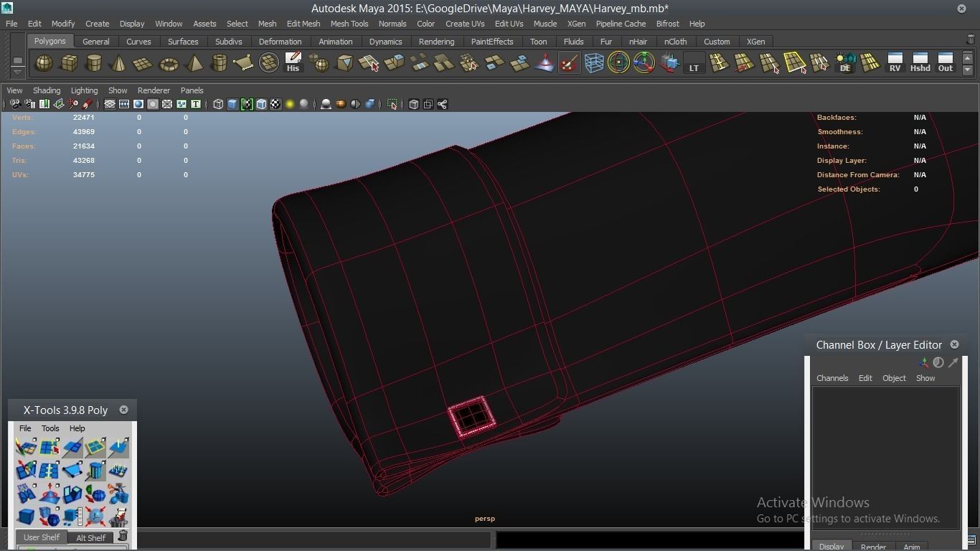
Task: Open the Hshd Hypershade shelf button
Action: pos(920,63)
